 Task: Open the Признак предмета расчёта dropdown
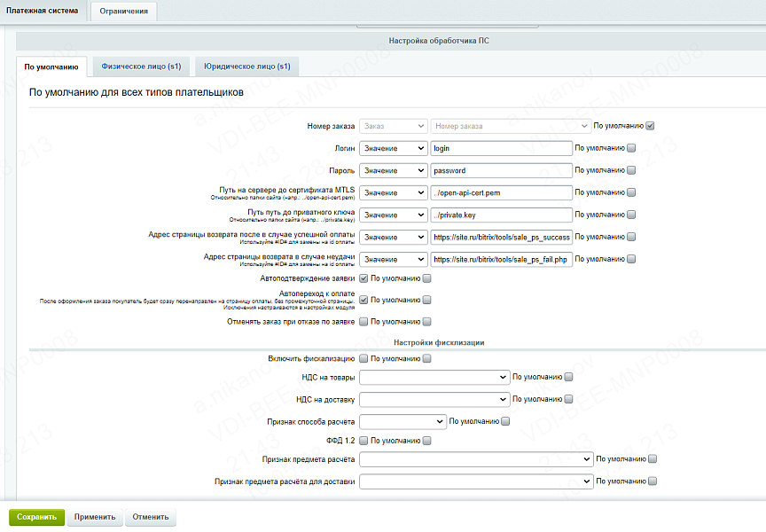tap(476, 460)
